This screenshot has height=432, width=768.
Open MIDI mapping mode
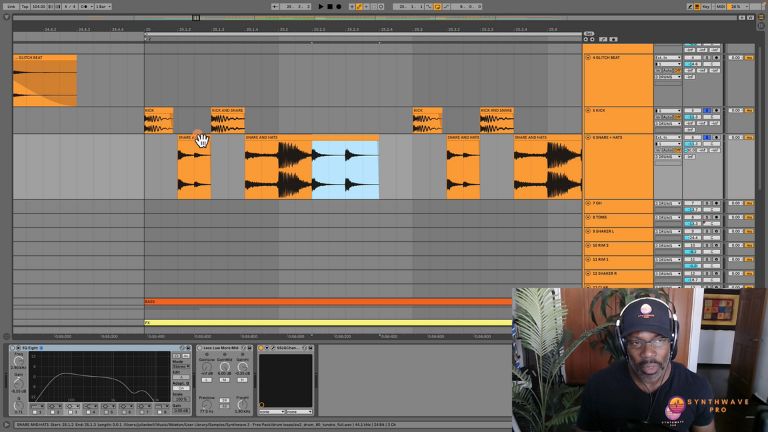pos(720,6)
